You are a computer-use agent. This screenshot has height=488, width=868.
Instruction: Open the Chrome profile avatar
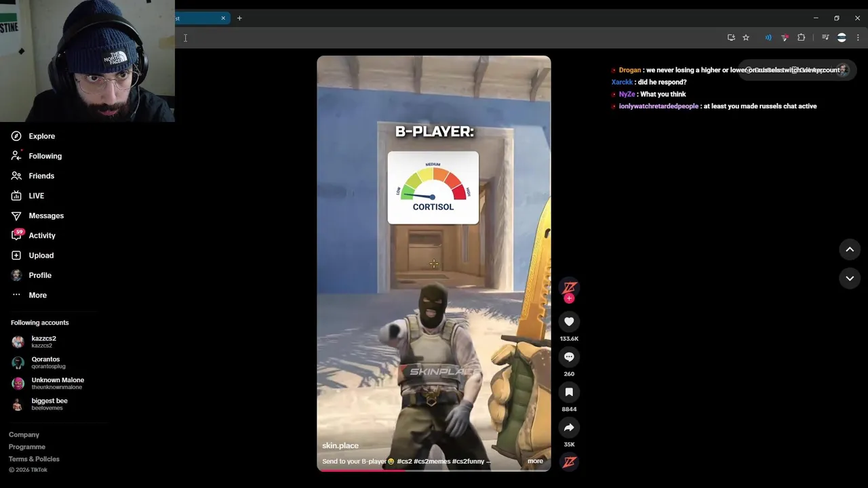click(842, 38)
